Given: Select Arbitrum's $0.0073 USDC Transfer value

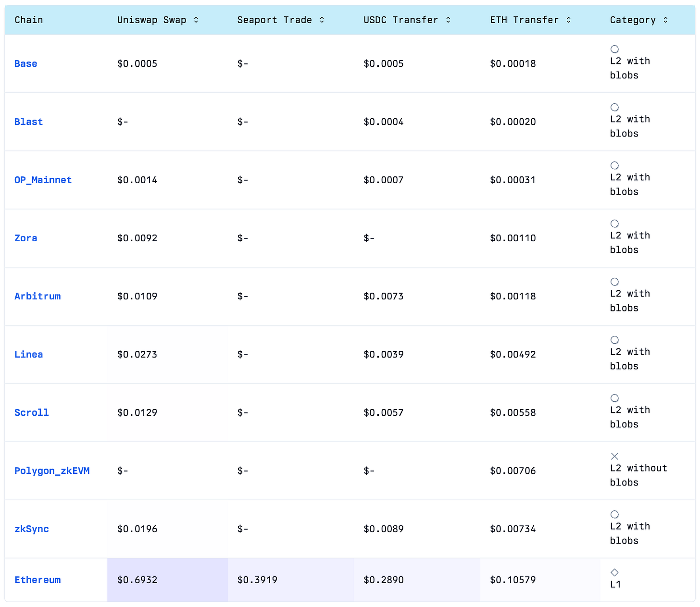Looking at the screenshot, I should pos(384,296).
